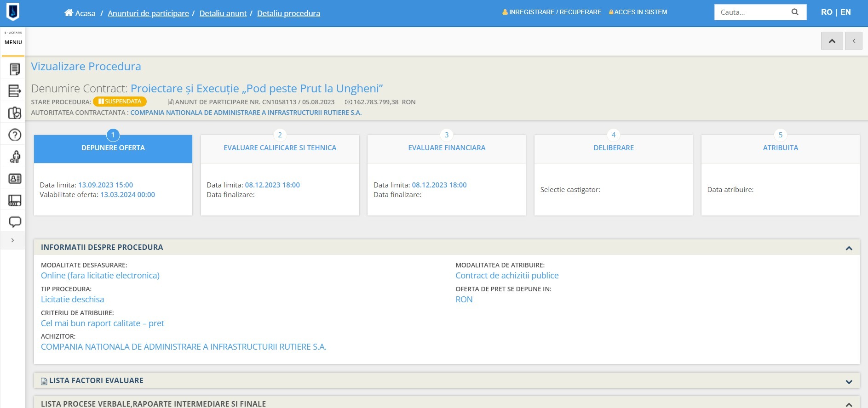
Task: Open contracting authority link in header
Action: pos(246,113)
